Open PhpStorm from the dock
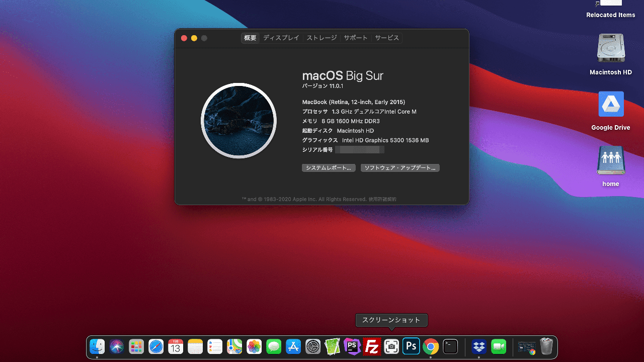This screenshot has width=644, height=362. point(352,346)
